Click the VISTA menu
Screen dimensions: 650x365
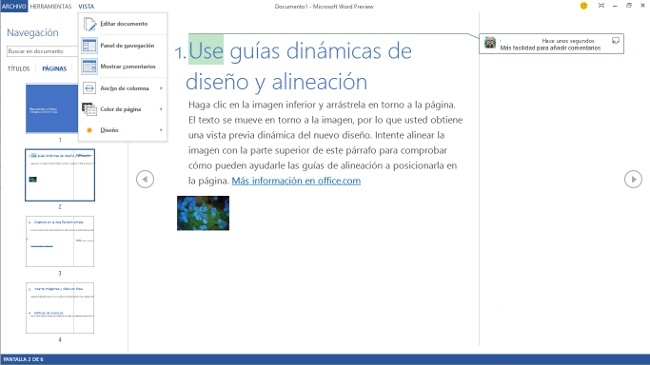coord(86,7)
